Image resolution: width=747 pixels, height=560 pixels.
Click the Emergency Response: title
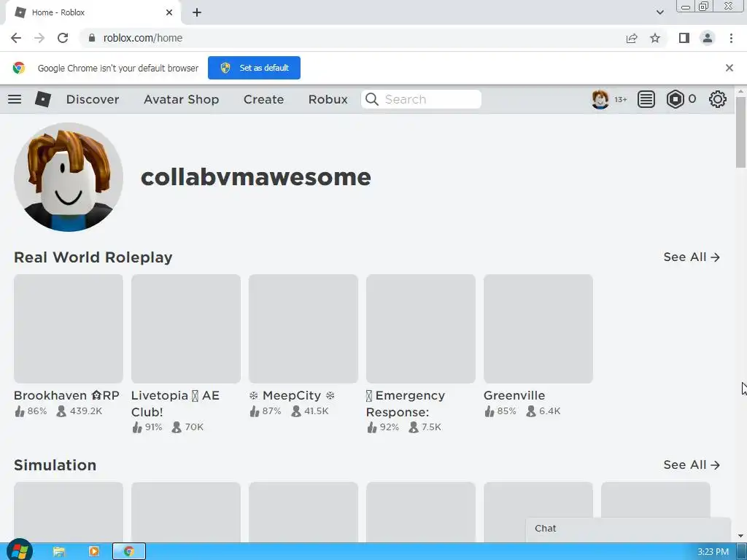tap(406, 403)
